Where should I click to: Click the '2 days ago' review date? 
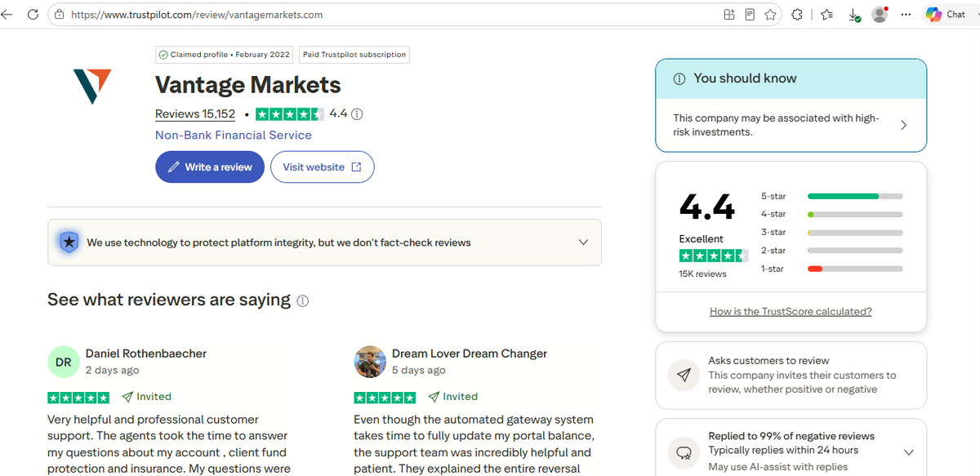[113, 371]
